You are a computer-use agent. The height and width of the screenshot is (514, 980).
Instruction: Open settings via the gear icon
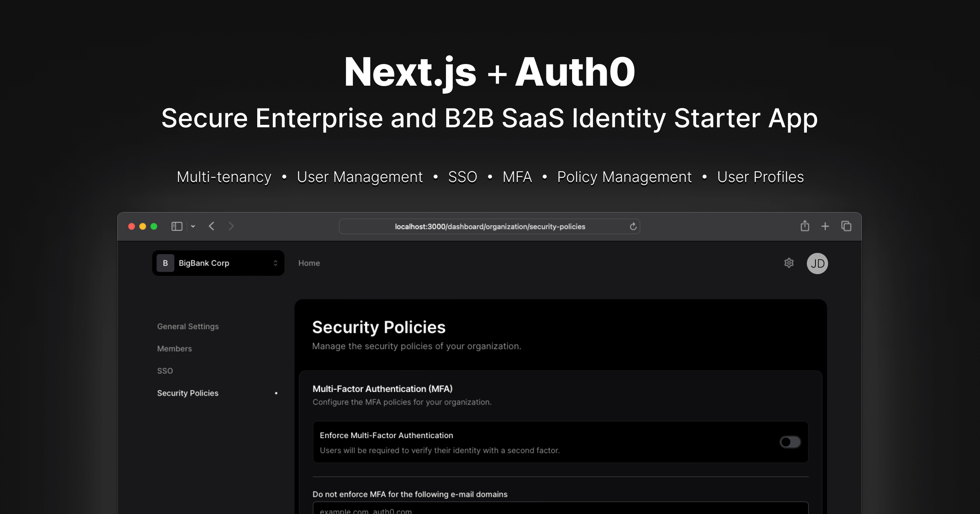[x=789, y=263]
